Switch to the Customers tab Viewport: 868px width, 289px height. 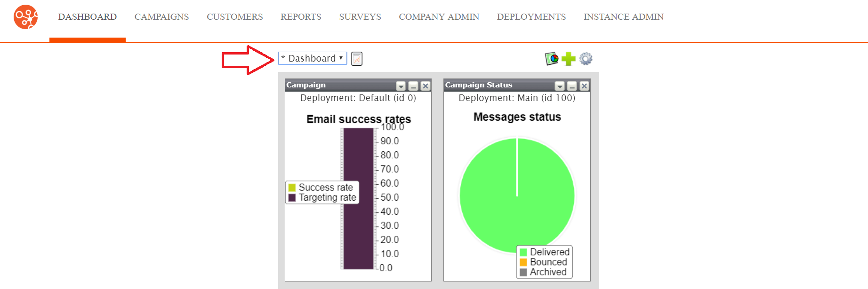[234, 17]
